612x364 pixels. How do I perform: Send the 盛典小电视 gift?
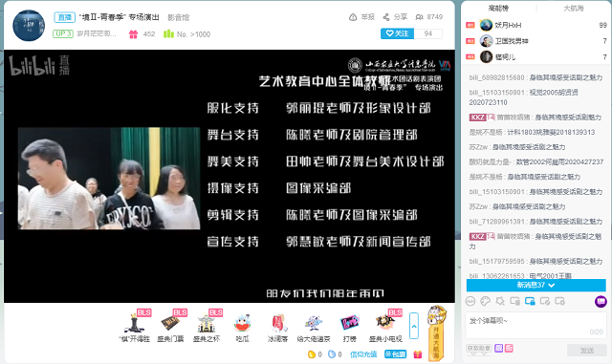[x=385, y=326]
